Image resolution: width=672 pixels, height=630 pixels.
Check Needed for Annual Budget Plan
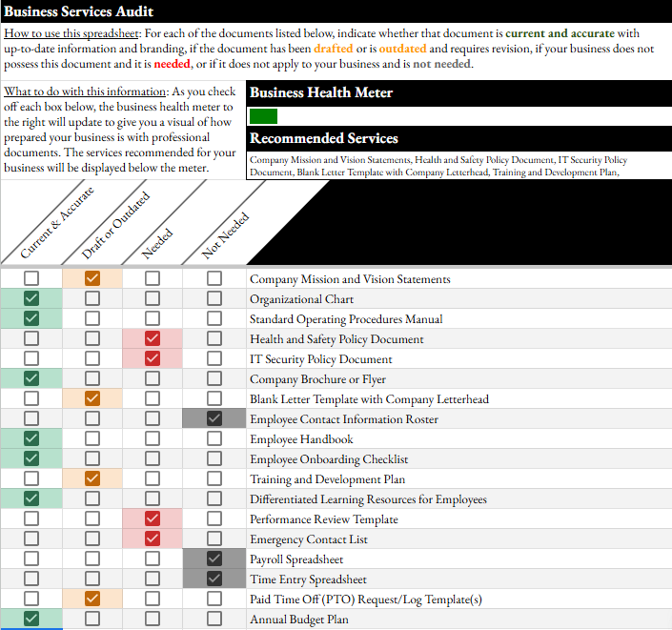[x=153, y=619]
